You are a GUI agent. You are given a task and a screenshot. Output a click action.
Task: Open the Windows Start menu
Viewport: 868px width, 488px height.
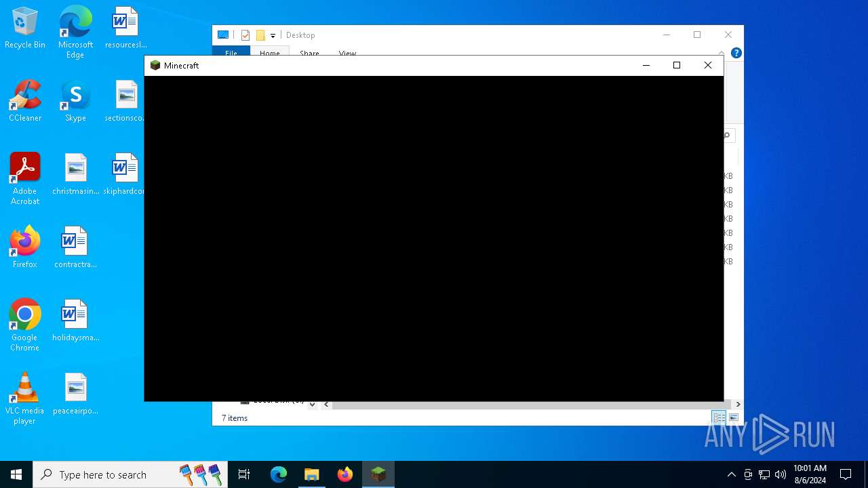(16, 474)
